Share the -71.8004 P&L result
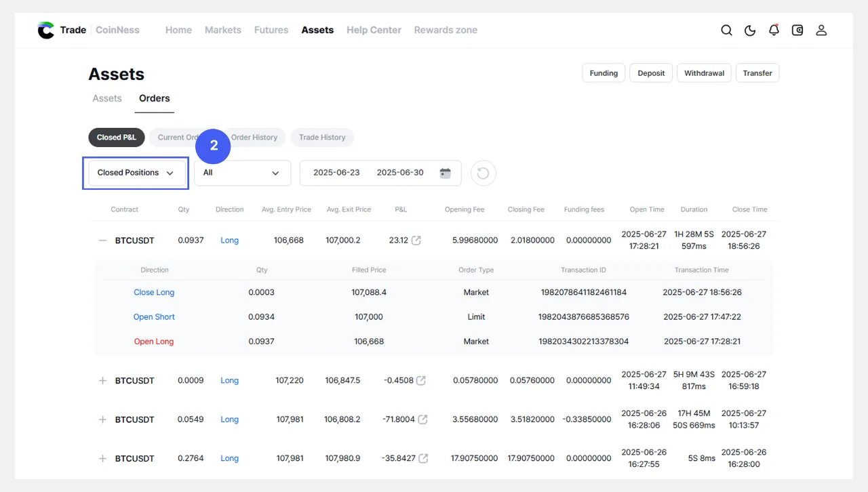This screenshot has width=868, height=492. point(422,419)
